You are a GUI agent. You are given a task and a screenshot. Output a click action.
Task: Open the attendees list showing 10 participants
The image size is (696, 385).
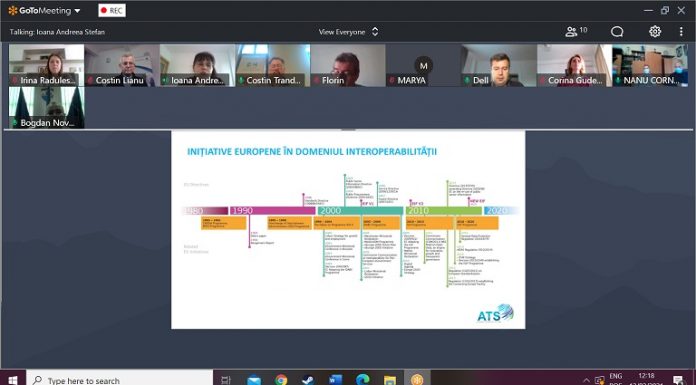coord(576,31)
